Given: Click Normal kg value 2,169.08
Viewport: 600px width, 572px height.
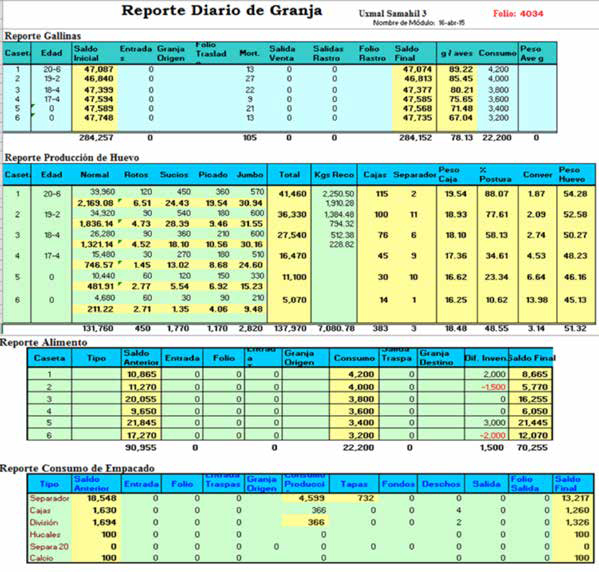Looking at the screenshot, I should [x=96, y=203].
